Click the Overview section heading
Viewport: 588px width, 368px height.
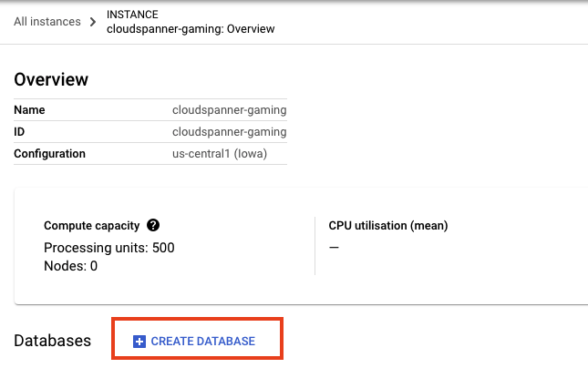(x=51, y=79)
